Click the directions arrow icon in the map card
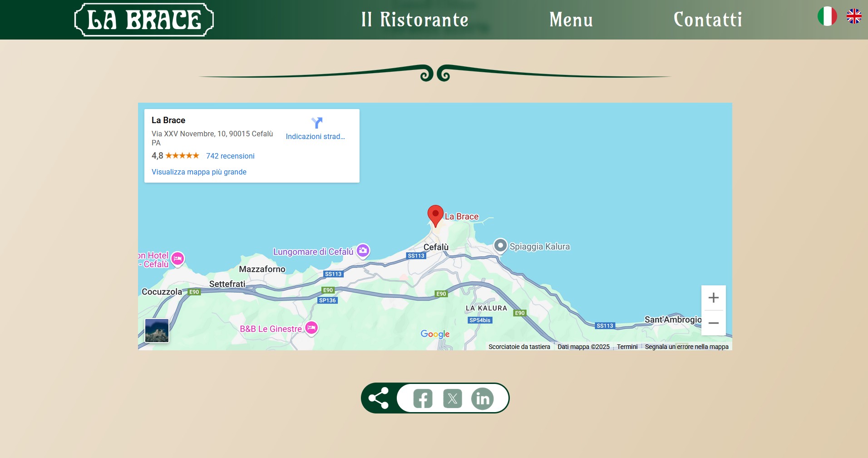868x458 pixels. (317, 123)
